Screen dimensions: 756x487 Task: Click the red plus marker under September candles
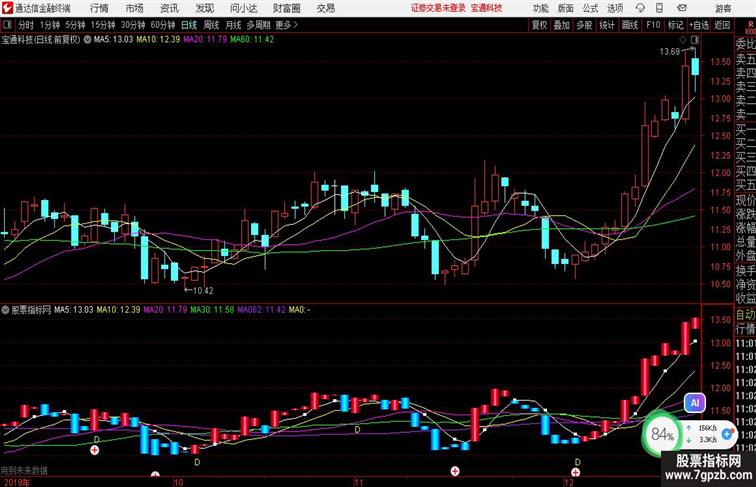(x=94, y=450)
